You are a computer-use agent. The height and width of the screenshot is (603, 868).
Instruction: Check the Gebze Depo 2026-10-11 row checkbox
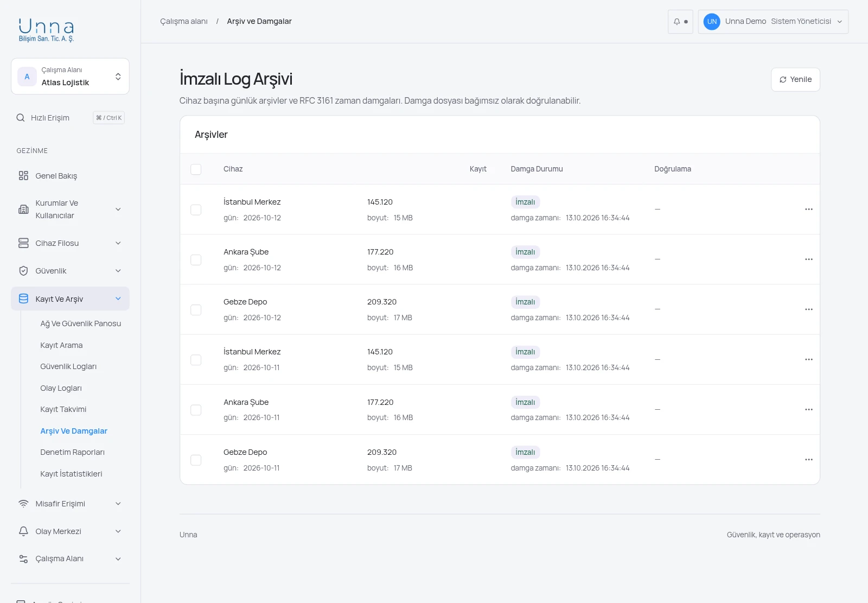196,460
